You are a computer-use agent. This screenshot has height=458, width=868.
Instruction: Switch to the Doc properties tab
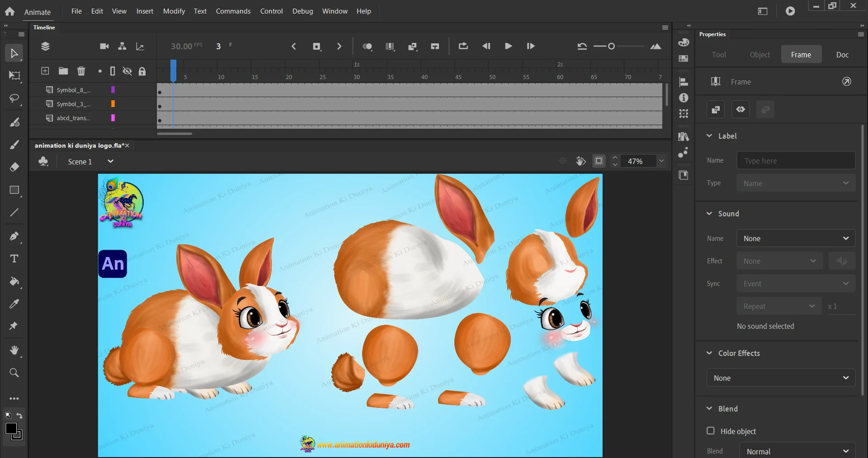(x=842, y=55)
